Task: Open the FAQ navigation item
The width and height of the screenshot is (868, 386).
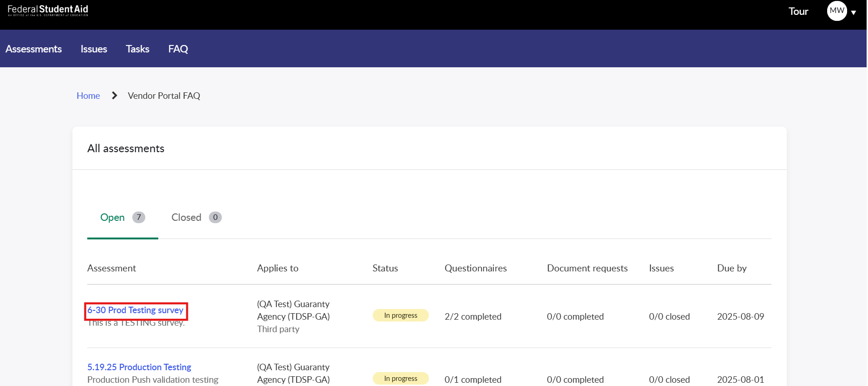Action: [x=178, y=49]
